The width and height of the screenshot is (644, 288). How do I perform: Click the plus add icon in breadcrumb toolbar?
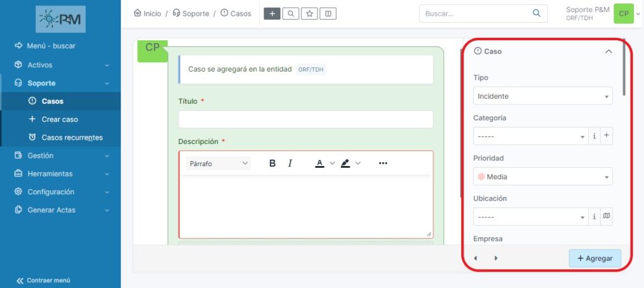pyautogui.click(x=272, y=13)
